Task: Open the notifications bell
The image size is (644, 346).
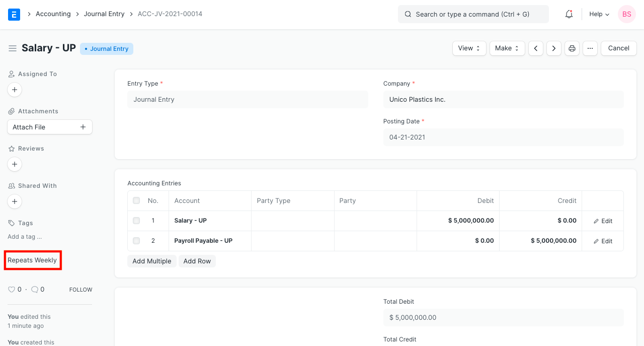Action: point(569,14)
